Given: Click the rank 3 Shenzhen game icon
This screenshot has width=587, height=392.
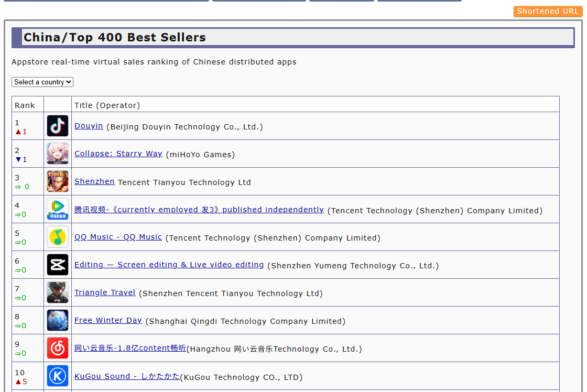Looking at the screenshot, I should point(58,181).
